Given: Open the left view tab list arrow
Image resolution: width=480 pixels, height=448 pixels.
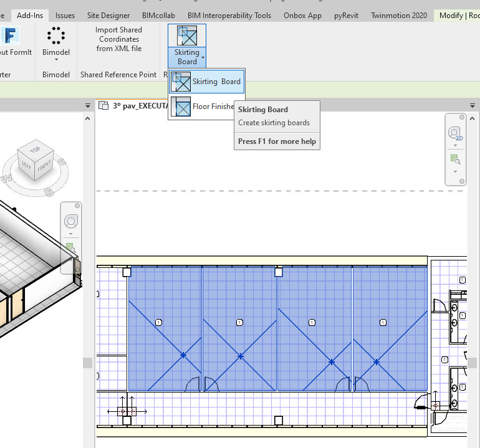Looking at the screenshot, I should (x=88, y=106).
